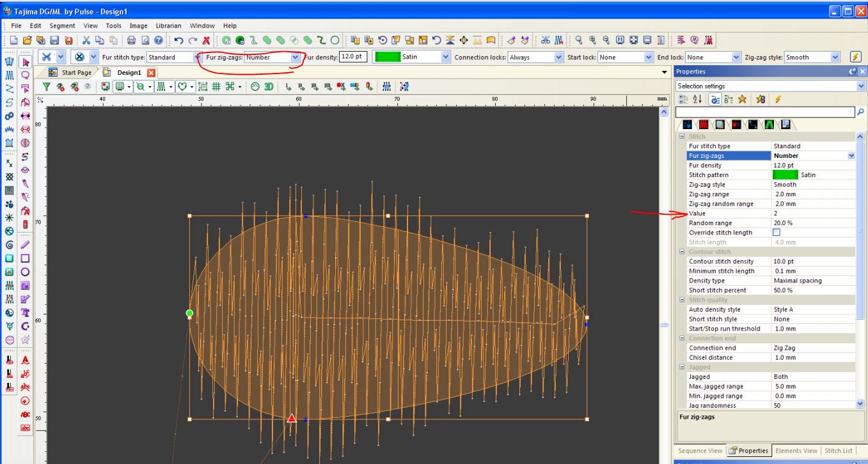Image resolution: width=868 pixels, height=464 pixels.
Task: Click the Redo arrow icon
Action: coord(193,41)
